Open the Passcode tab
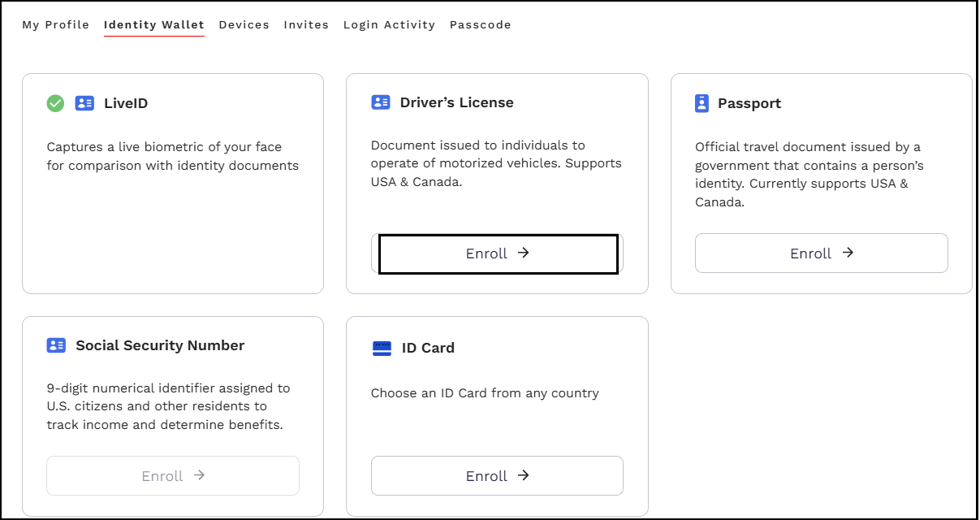 tap(481, 25)
